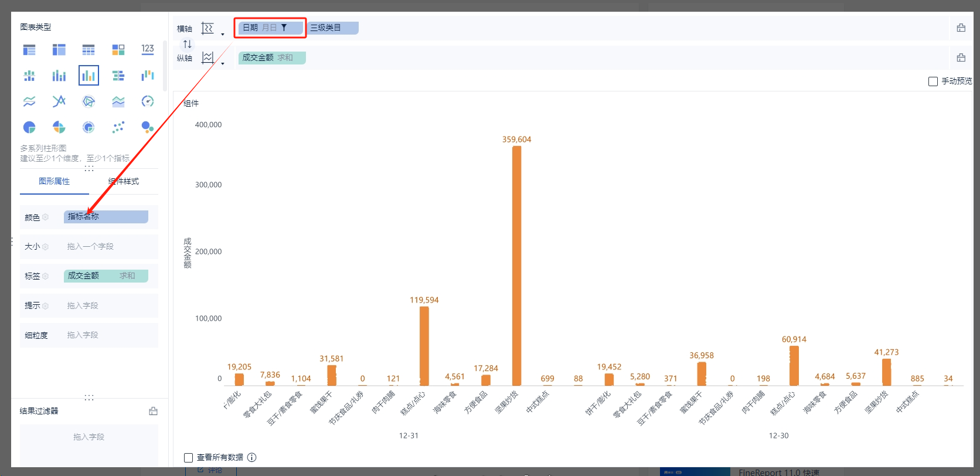Grab the handle above the 图形属性 tab

[89, 168]
